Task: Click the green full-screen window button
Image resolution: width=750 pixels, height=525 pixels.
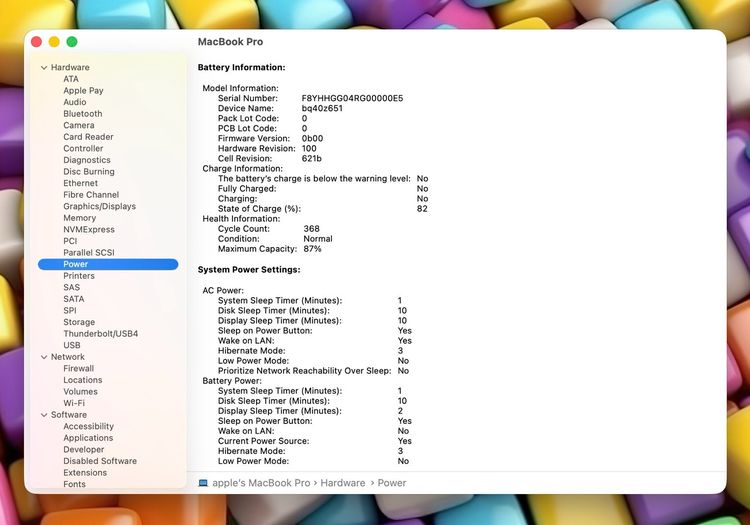Action: point(72,42)
